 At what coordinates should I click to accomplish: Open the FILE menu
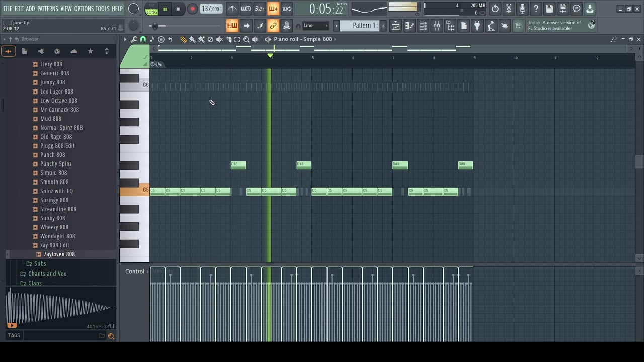pyautogui.click(x=8, y=9)
